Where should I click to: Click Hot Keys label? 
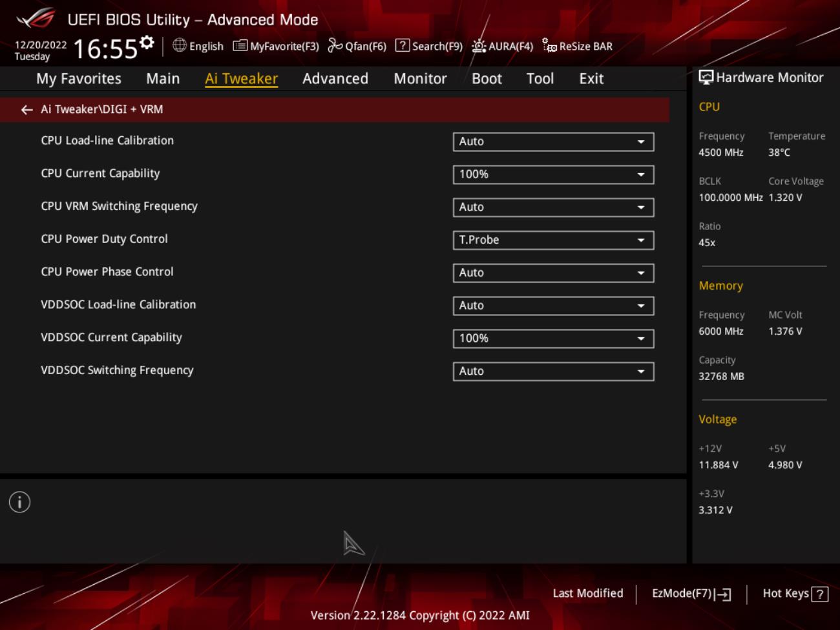786,593
